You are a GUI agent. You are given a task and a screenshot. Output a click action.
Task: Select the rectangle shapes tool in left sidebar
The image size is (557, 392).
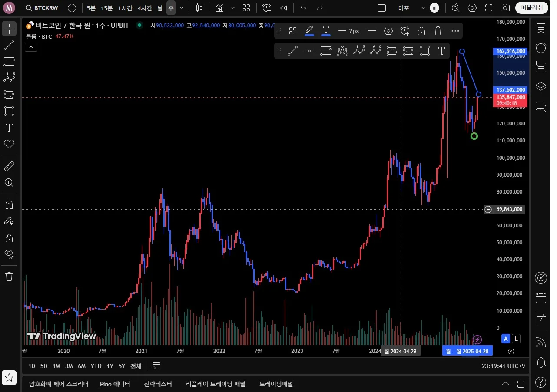tap(9, 111)
